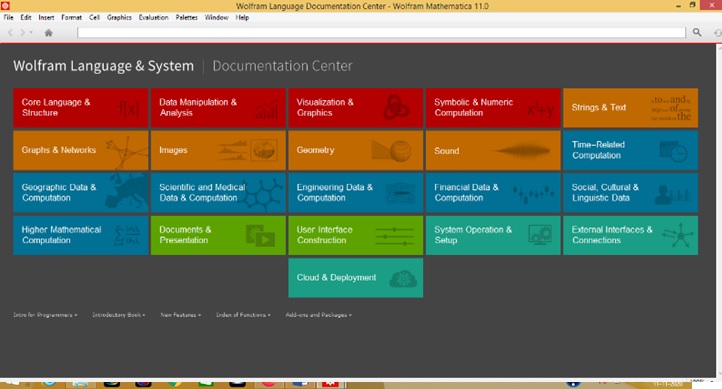
Task: Open the Window menu
Action: pyautogui.click(x=216, y=17)
